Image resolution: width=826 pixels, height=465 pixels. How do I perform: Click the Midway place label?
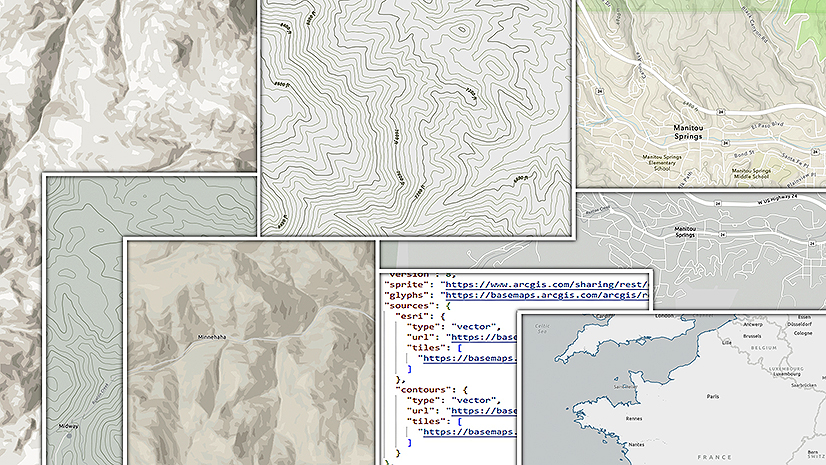pyautogui.click(x=68, y=426)
